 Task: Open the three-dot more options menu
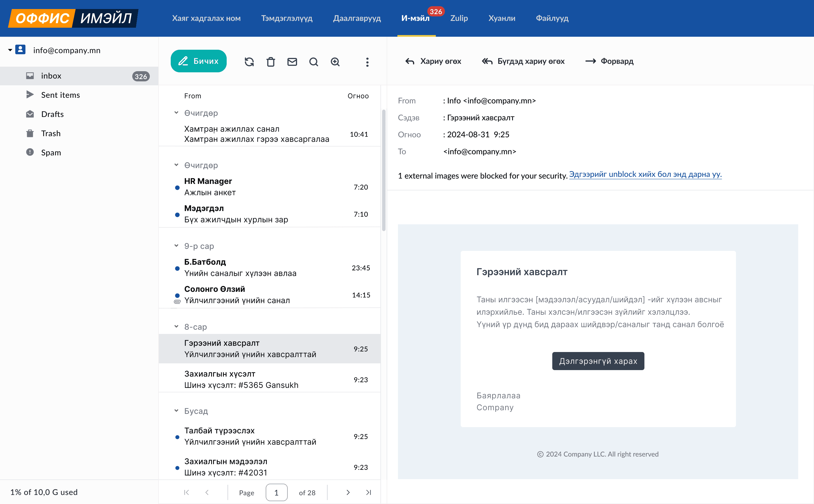(x=367, y=62)
